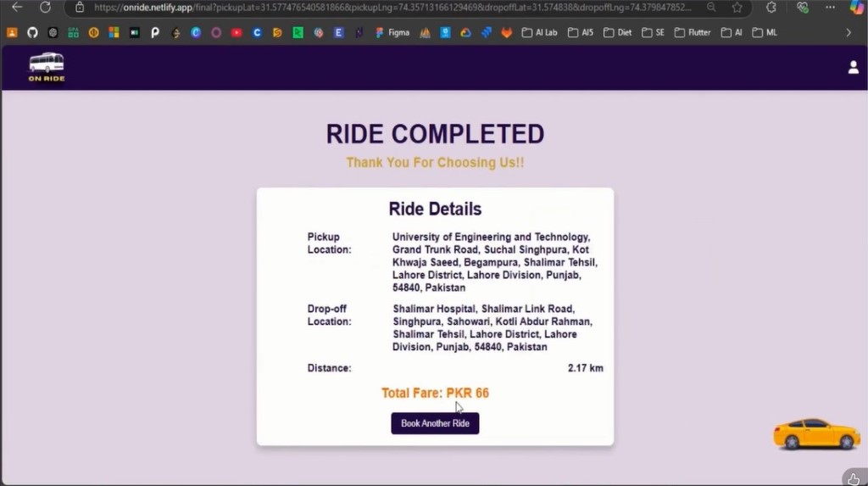Screen dimensions: 868x486
Task: Expand the AI Lab bookmarks folder
Action: coord(539,33)
